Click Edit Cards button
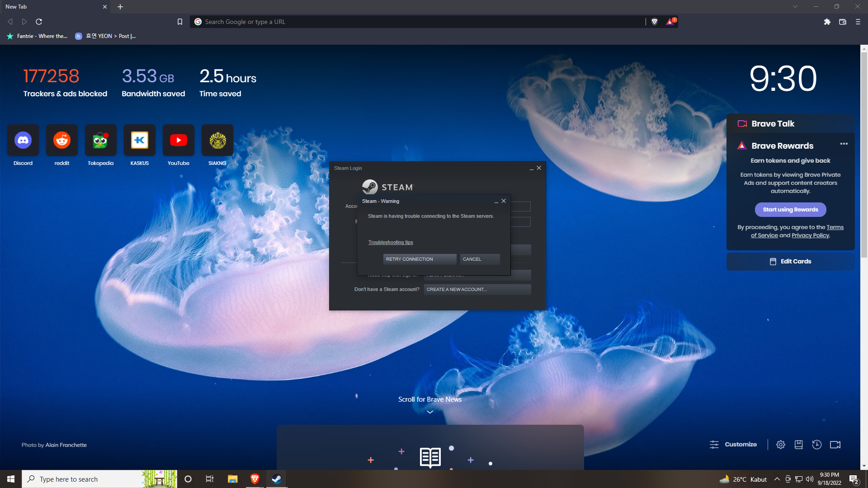Image resolution: width=868 pixels, height=488 pixels. [790, 262]
